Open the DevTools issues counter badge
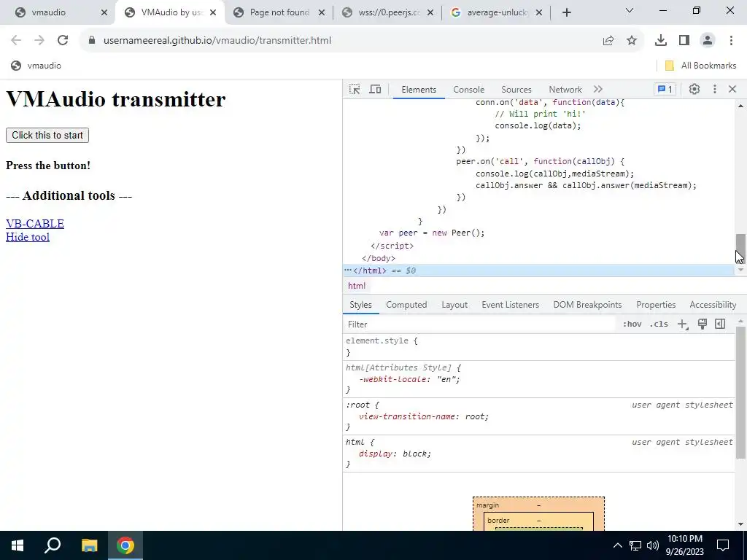The width and height of the screenshot is (747, 560). 665,89
